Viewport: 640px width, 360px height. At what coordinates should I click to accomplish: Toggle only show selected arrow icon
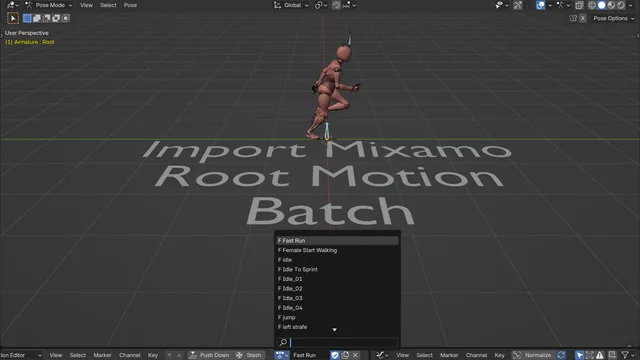pos(579,355)
